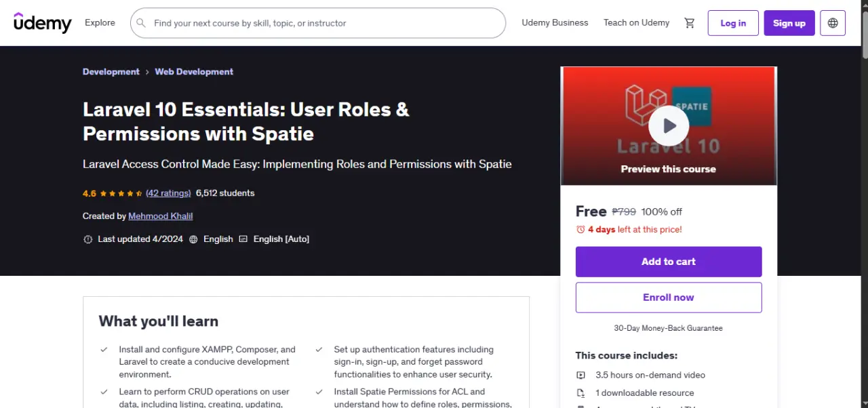The width and height of the screenshot is (868, 408).
Task: Open the Development breadcrumb
Action: click(111, 72)
